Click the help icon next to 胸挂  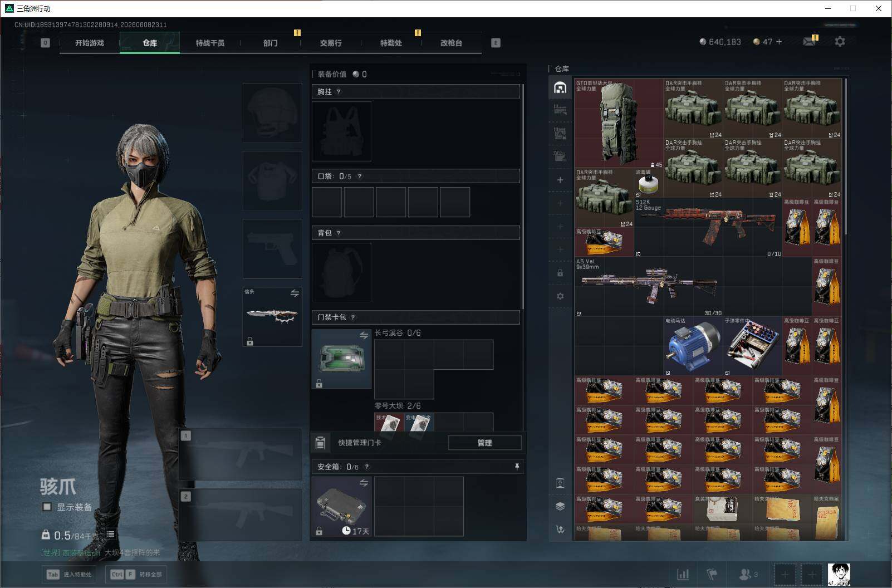339,92
